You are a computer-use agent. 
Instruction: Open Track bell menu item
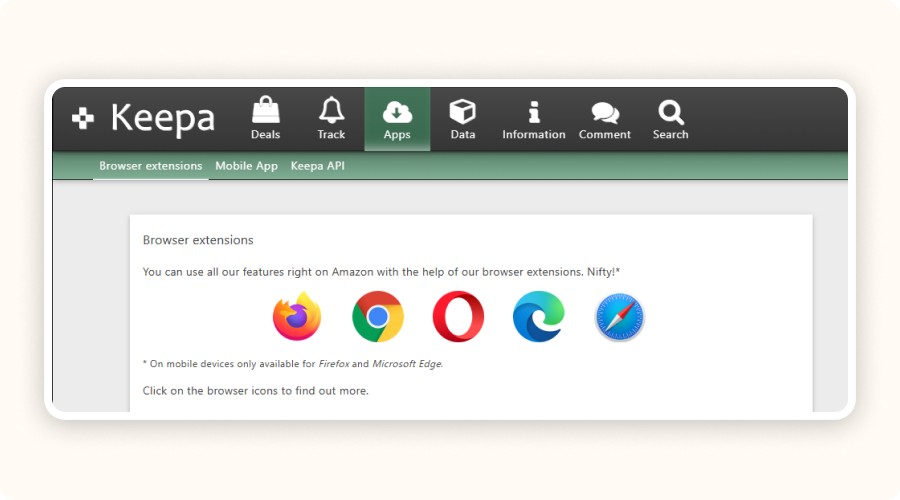[x=331, y=119]
